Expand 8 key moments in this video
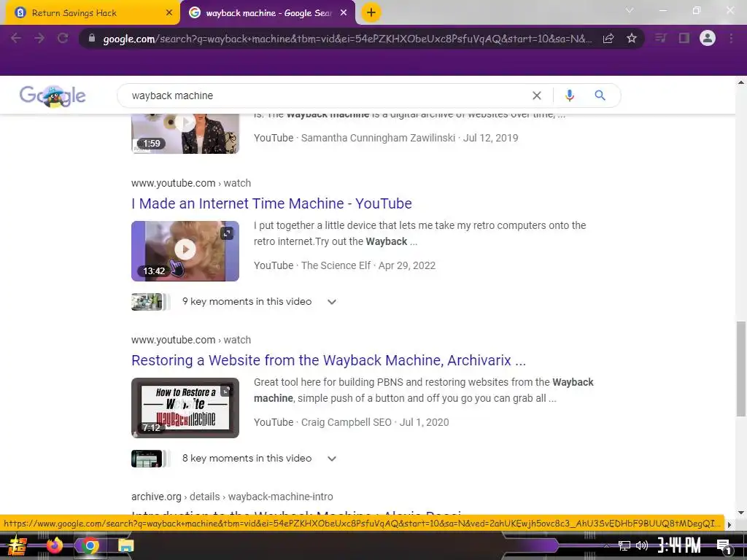The width and height of the screenshot is (747, 560). pos(260,458)
